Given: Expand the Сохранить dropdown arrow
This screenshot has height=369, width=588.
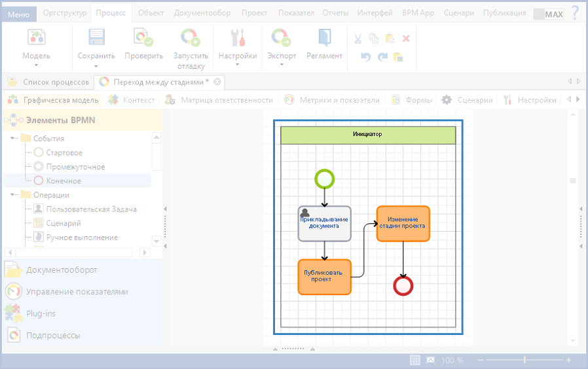Looking at the screenshot, I should click(96, 66).
